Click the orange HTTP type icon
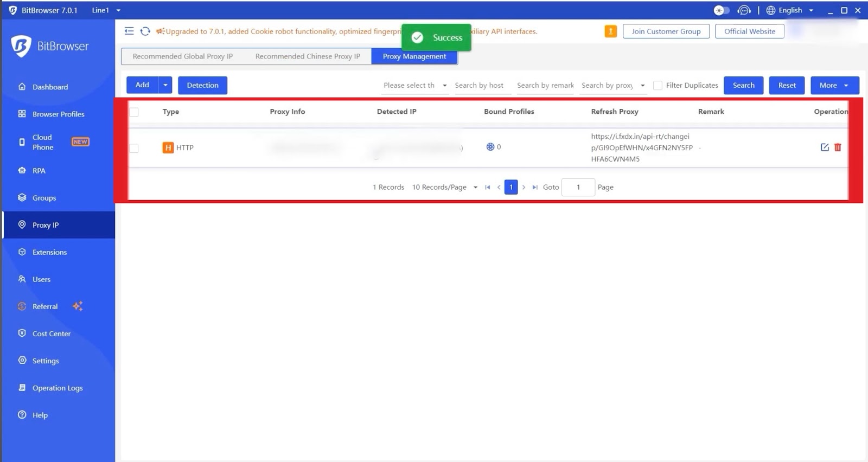This screenshot has height=462, width=868. pos(168,147)
